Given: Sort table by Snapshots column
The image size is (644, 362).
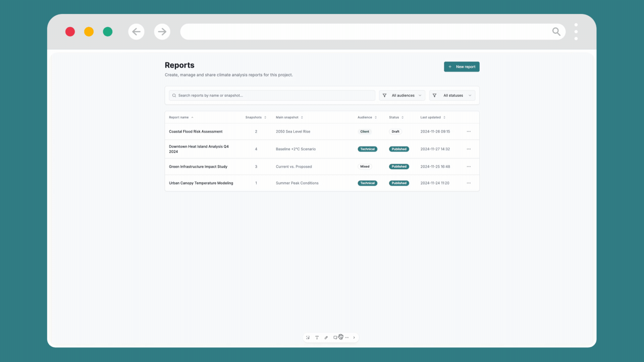Looking at the screenshot, I should pyautogui.click(x=256, y=117).
